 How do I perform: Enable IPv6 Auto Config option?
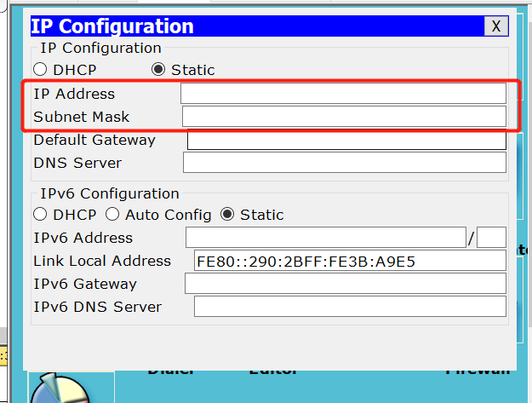coord(112,215)
